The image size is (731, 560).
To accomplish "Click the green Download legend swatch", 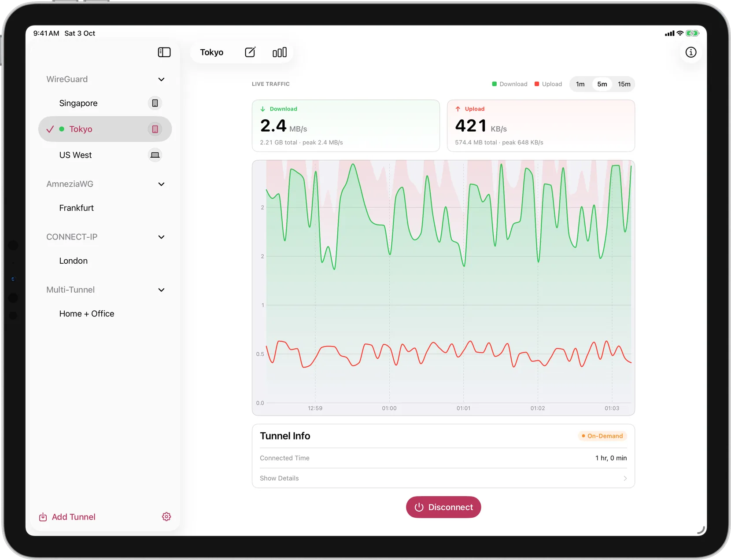I will pyautogui.click(x=494, y=84).
